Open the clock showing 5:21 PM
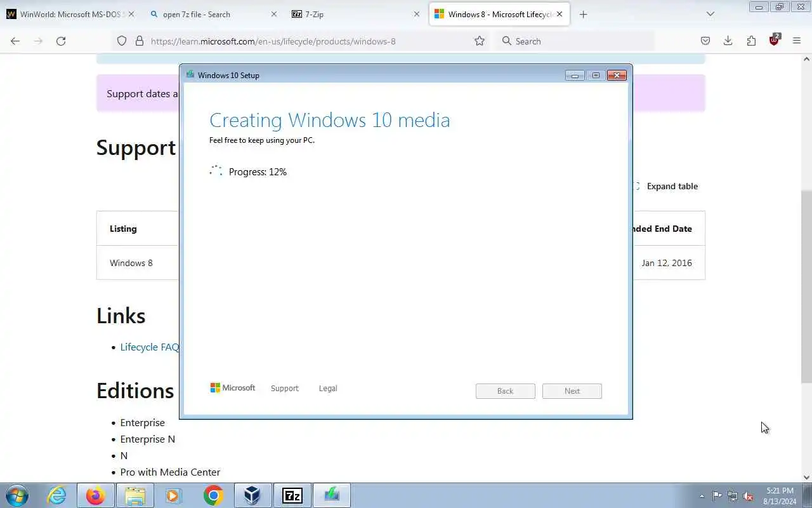Image resolution: width=812 pixels, height=508 pixels. pyautogui.click(x=780, y=496)
